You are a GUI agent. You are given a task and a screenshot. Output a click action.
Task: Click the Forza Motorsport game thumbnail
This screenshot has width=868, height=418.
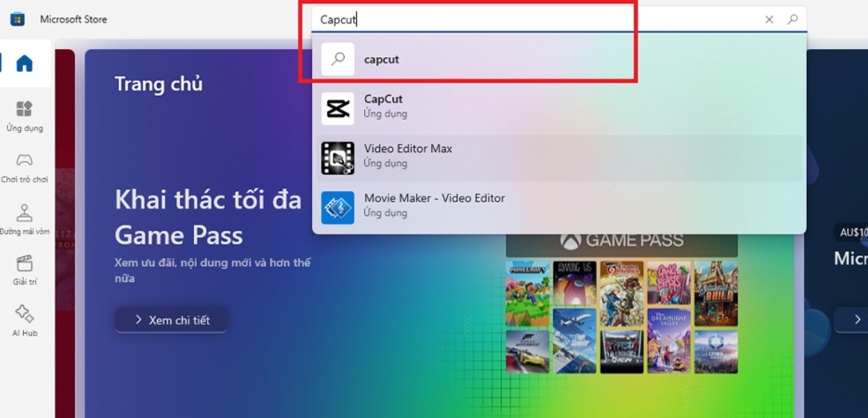click(x=528, y=351)
